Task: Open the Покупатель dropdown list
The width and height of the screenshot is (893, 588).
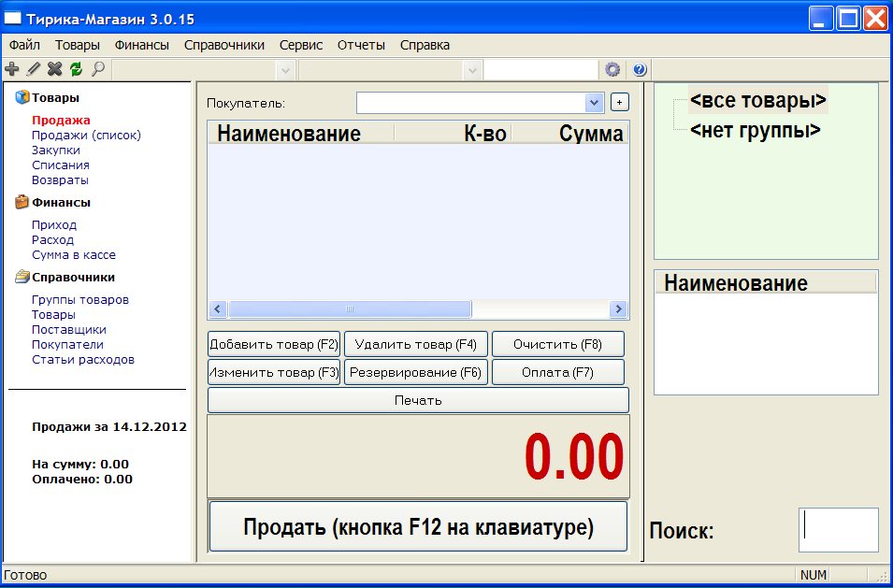Action: (594, 103)
